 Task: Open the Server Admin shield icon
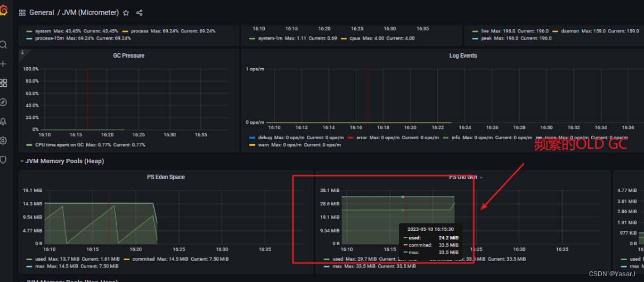click(3, 160)
